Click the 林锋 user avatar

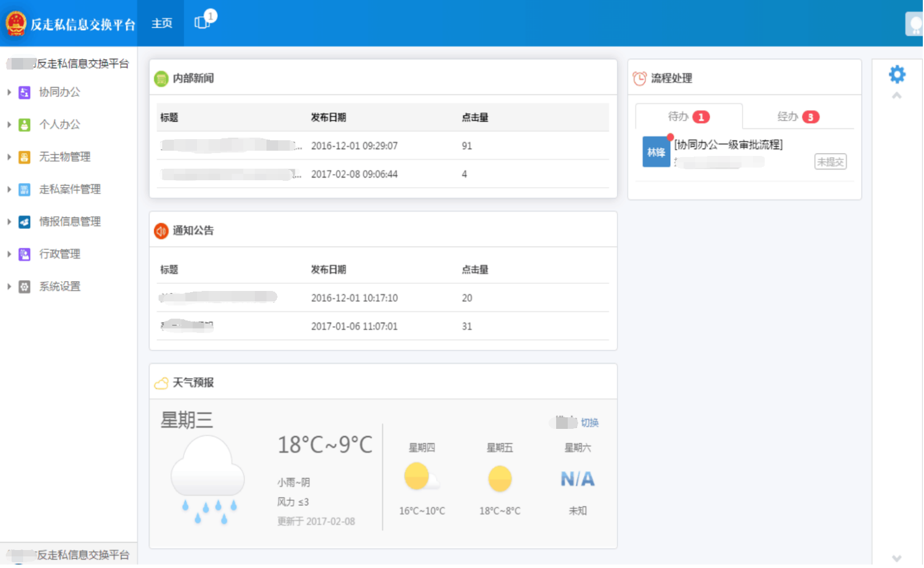click(656, 152)
